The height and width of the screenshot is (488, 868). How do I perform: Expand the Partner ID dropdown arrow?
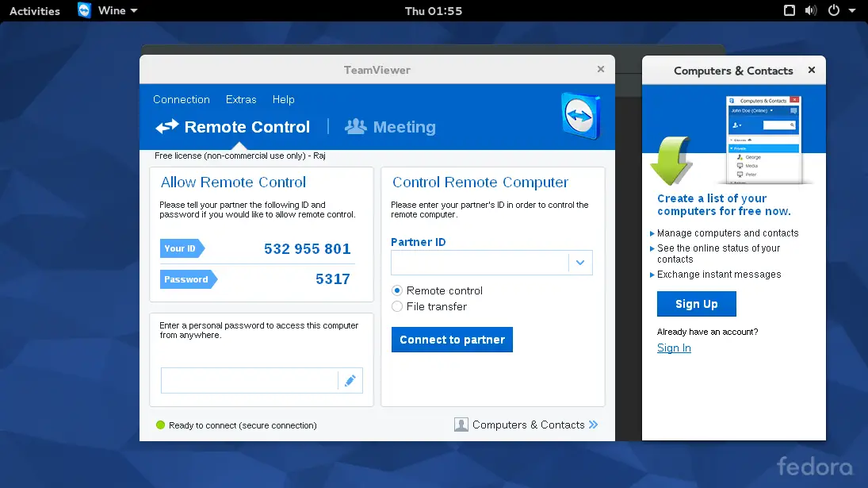click(x=580, y=263)
